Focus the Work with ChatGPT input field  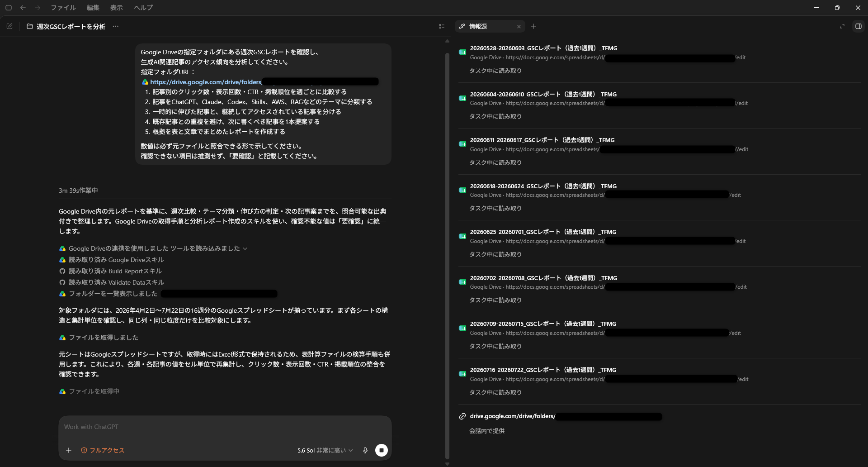point(225,427)
